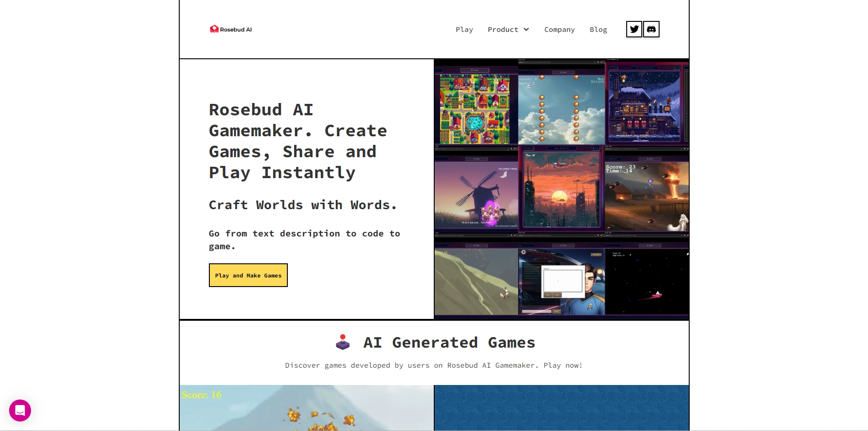Viewport: 868px width, 431px height.
Task: Click the 'Discover games developed by users' text
Action: pyautogui.click(x=434, y=365)
